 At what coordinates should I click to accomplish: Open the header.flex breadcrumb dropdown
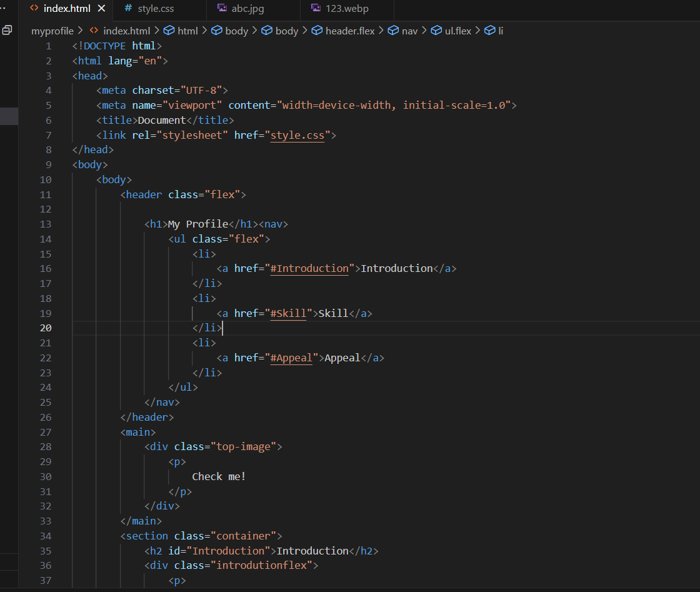pyautogui.click(x=350, y=31)
